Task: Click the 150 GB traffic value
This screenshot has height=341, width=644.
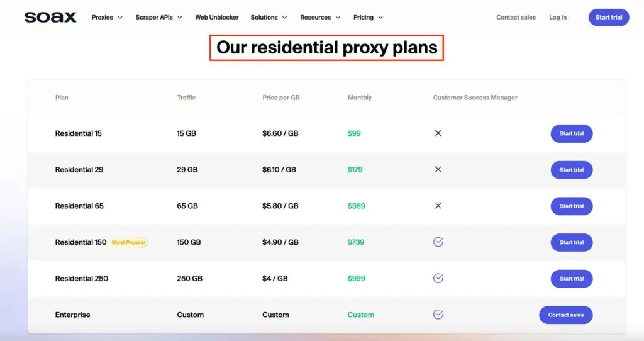Action: coord(189,242)
